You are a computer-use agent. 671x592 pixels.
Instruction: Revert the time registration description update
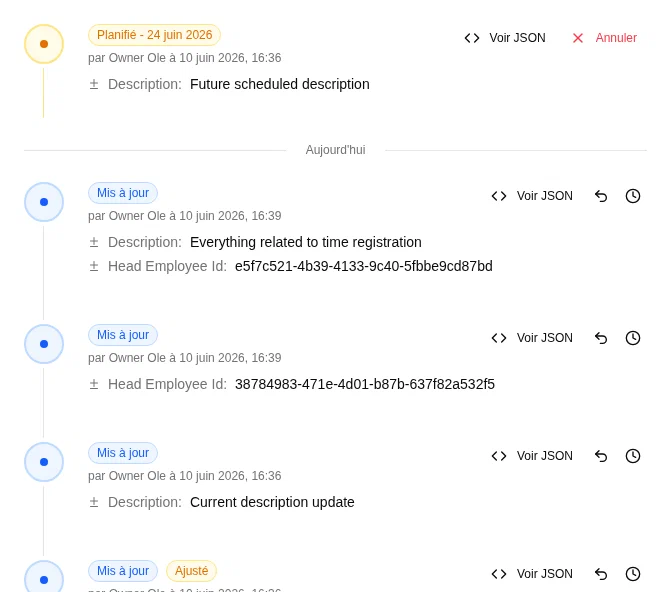click(x=601, y=196)
